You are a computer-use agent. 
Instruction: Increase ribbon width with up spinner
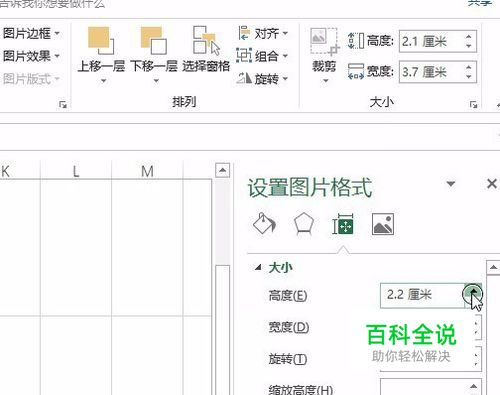tap(469, 67)
